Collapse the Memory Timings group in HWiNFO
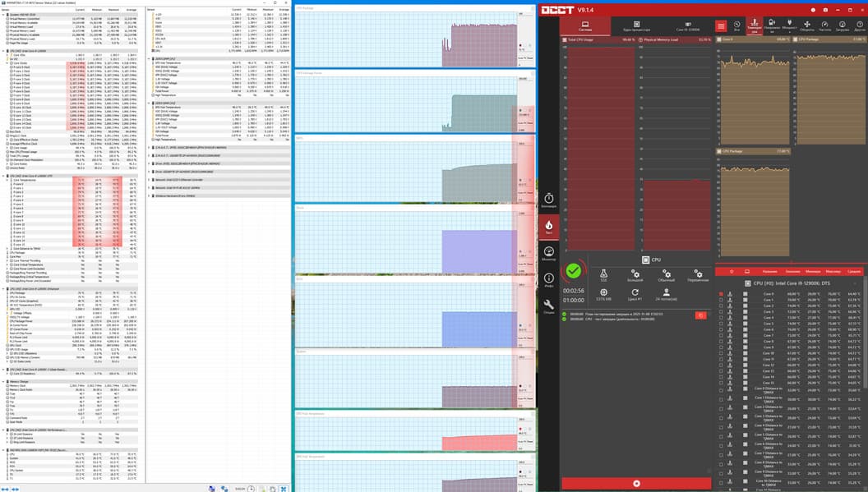The height and width of the screenshot is (492, 868). 3,381
